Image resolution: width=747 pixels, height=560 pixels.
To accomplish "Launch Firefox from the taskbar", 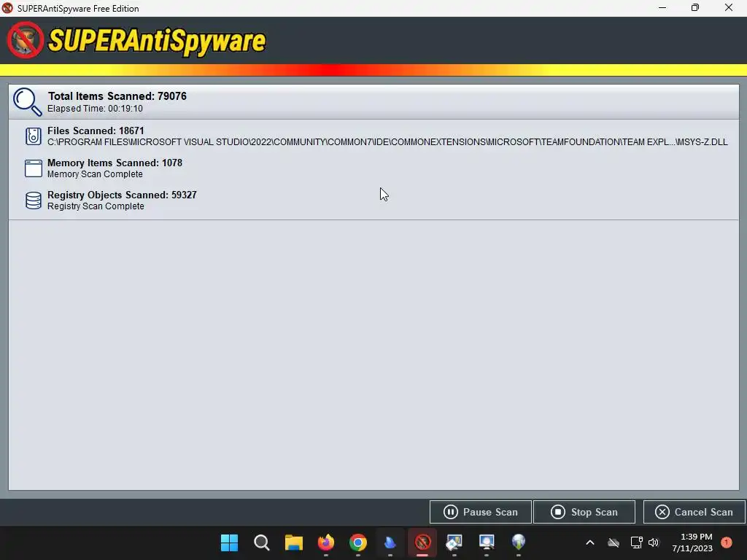I will (326, 542).
